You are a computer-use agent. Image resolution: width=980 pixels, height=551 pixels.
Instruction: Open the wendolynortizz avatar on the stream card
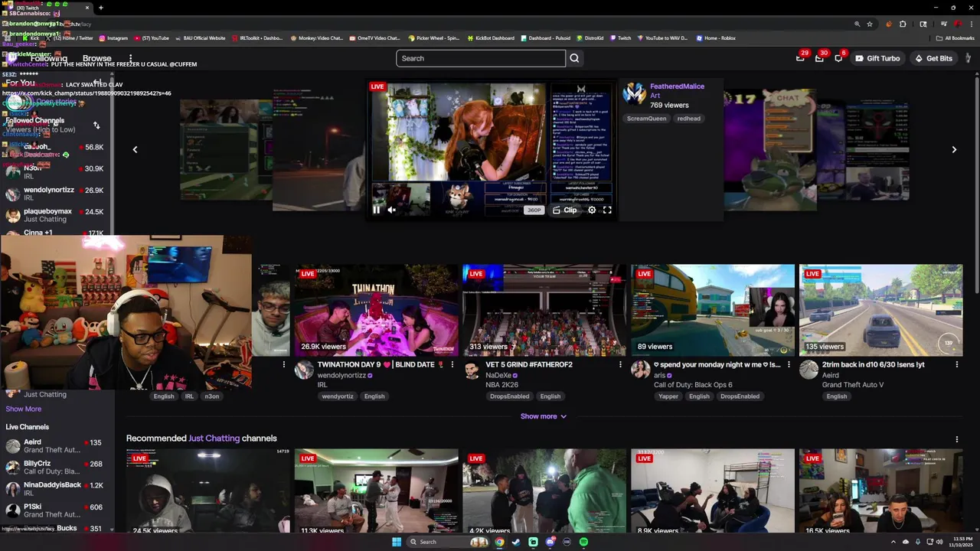click(304, 370)
